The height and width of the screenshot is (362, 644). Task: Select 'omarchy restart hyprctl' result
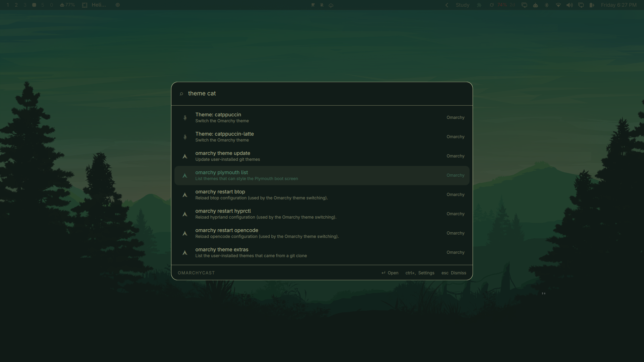322,214
